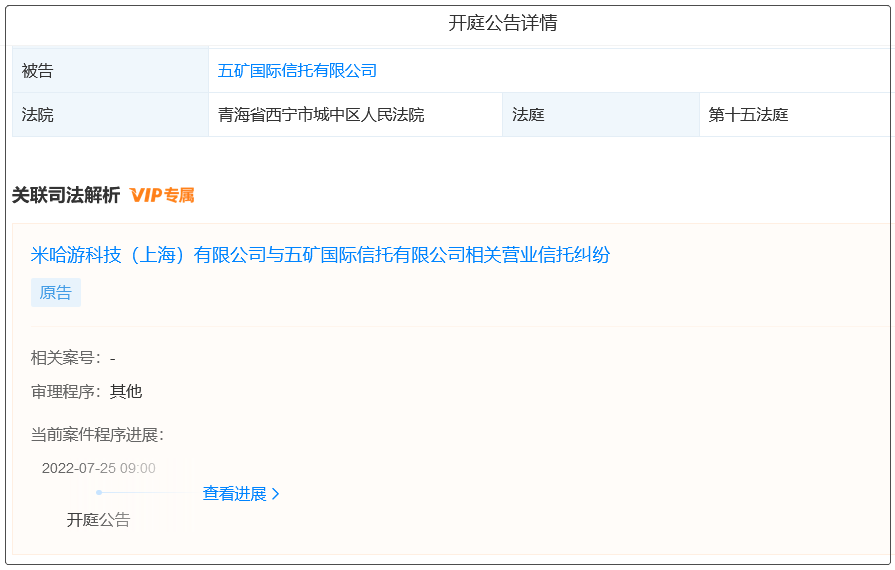
Task: Click the chevron arrow next to 查看进展
Action: pyautogui.click(x=276, y=494)
